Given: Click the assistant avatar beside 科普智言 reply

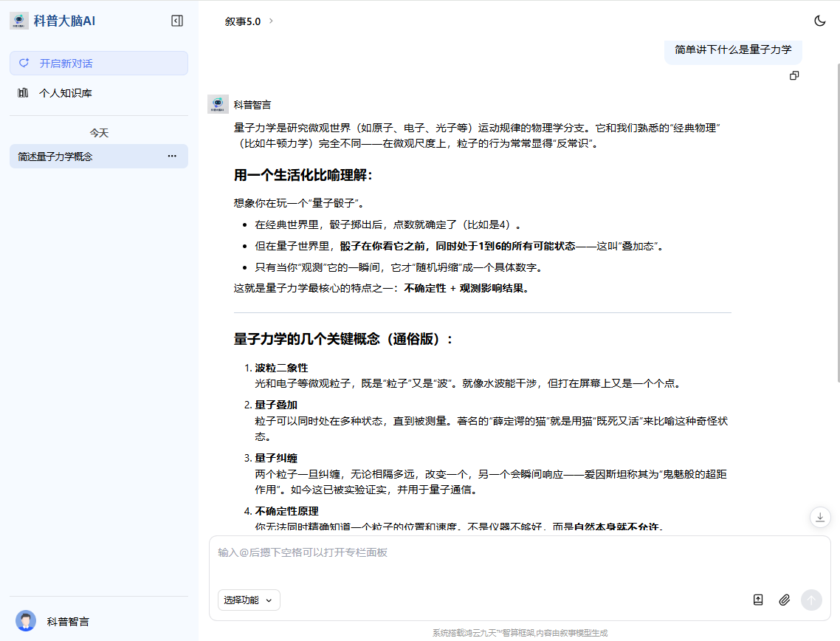Looking at the screenshot, I should click(x=218, y=104).
